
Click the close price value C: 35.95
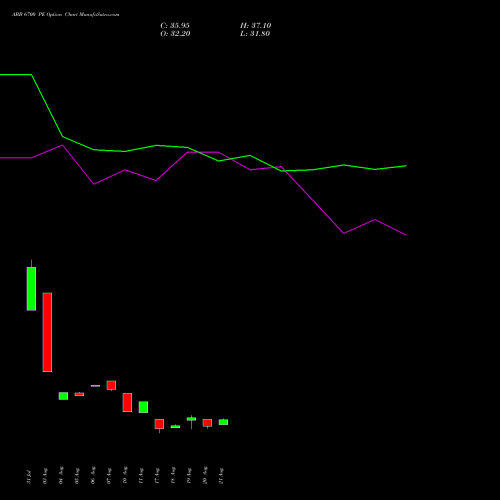tap(175, 26)
